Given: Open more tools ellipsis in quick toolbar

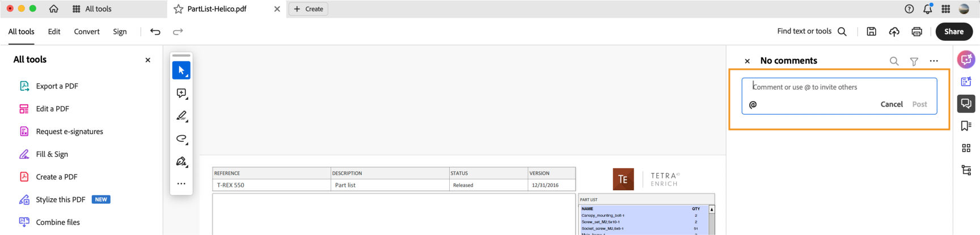Looking at the screenshot, I should click(x=181, y=184).
